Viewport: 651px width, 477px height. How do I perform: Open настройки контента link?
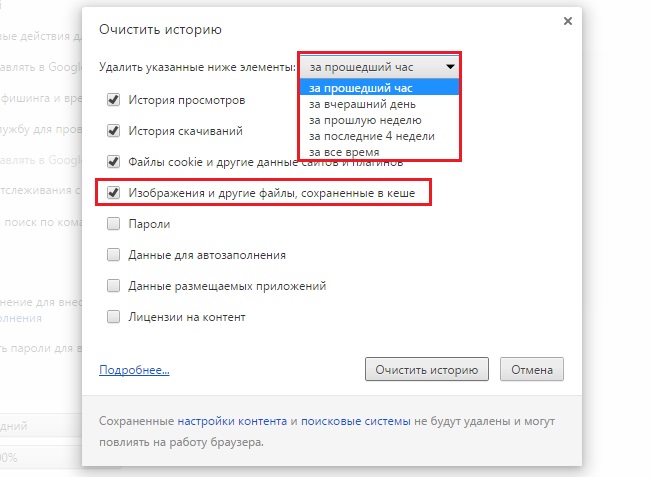coord(232,421)
